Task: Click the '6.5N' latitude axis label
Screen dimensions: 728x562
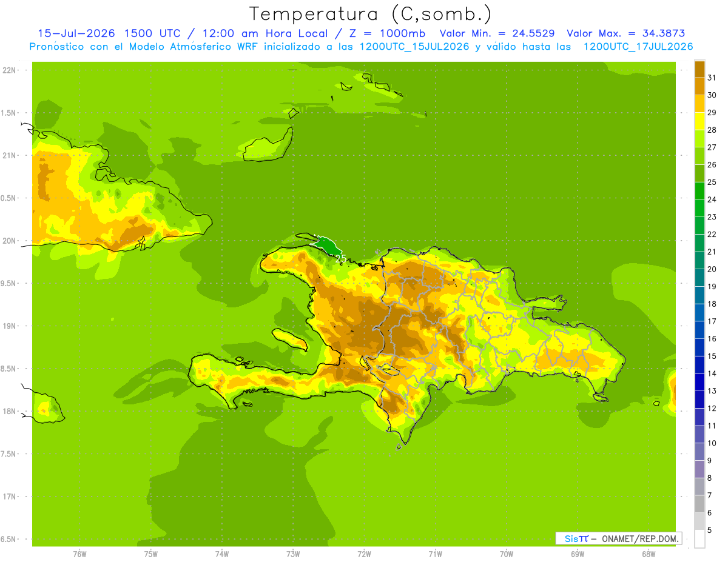Action: click(x=9, y=539)
